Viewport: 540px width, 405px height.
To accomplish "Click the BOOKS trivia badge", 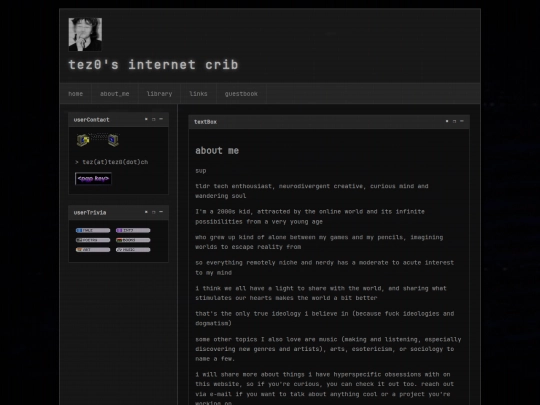I will 133,240.
